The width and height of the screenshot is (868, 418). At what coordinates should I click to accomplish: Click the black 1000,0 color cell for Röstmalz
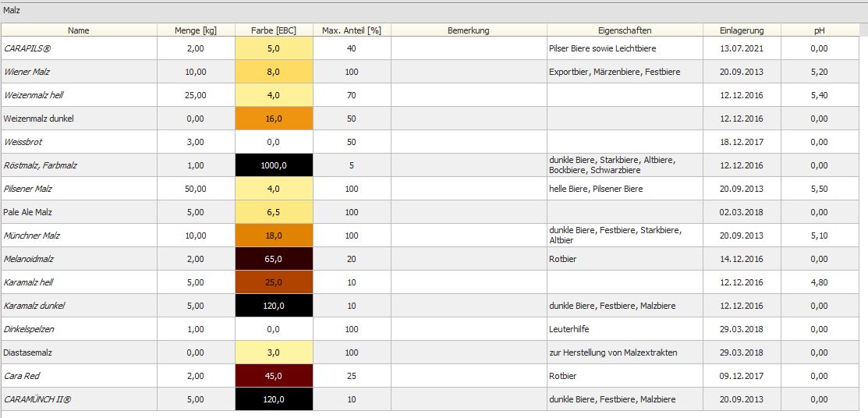pos(274,165)
